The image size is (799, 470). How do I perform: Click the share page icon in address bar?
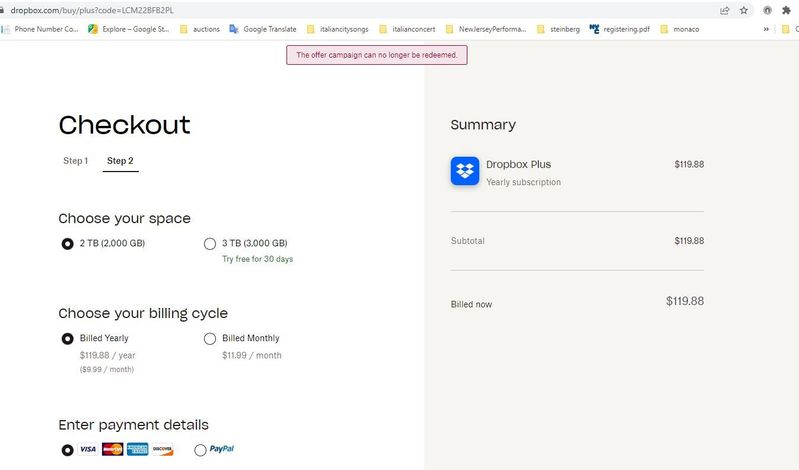pyautogui.click(x=724, y=10)
